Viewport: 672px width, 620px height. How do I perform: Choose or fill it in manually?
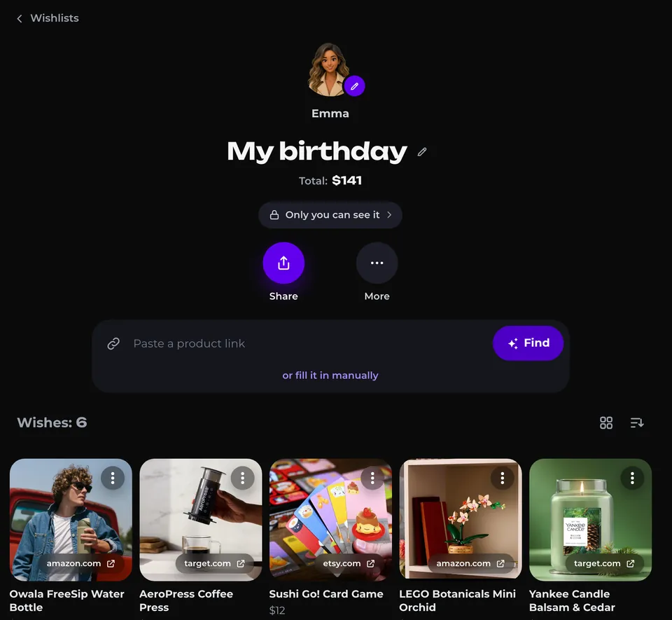(x=330, y=376)
